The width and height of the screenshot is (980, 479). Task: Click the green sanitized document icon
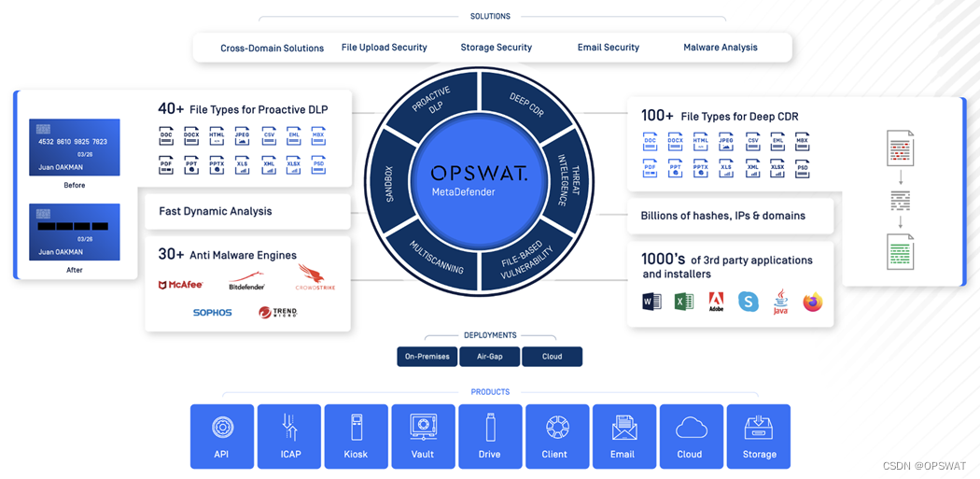click(x=901, y=251)
